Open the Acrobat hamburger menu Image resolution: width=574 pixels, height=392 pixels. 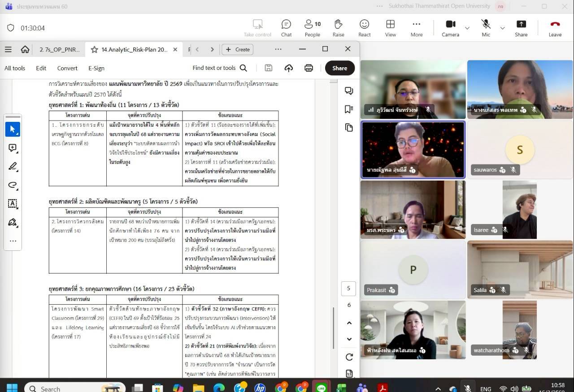[x=8, y=49]
